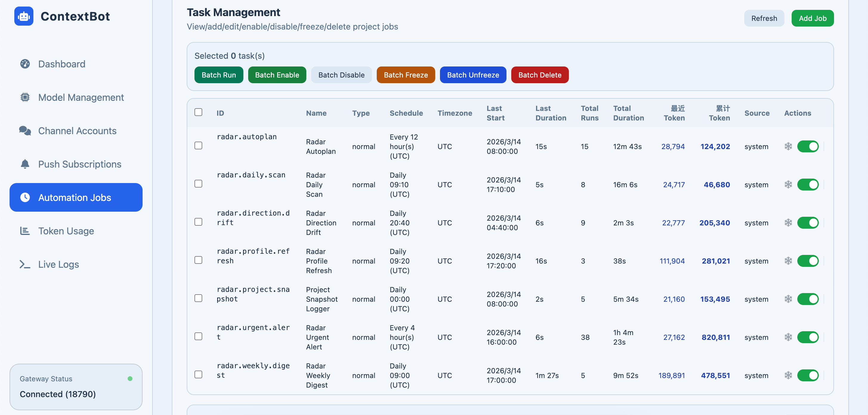868x415 pixels.
Task: Click snowflake freeze icon for radar.weekly.digest
Action: point(788,375)
